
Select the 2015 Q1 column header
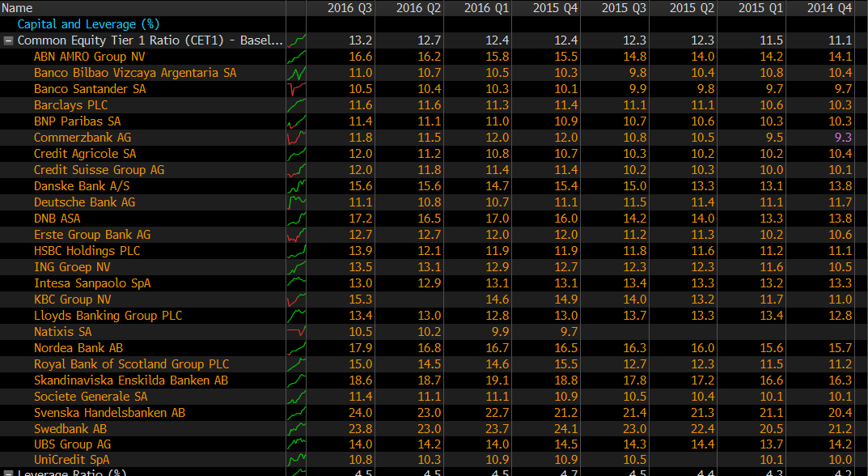(760, 8)
